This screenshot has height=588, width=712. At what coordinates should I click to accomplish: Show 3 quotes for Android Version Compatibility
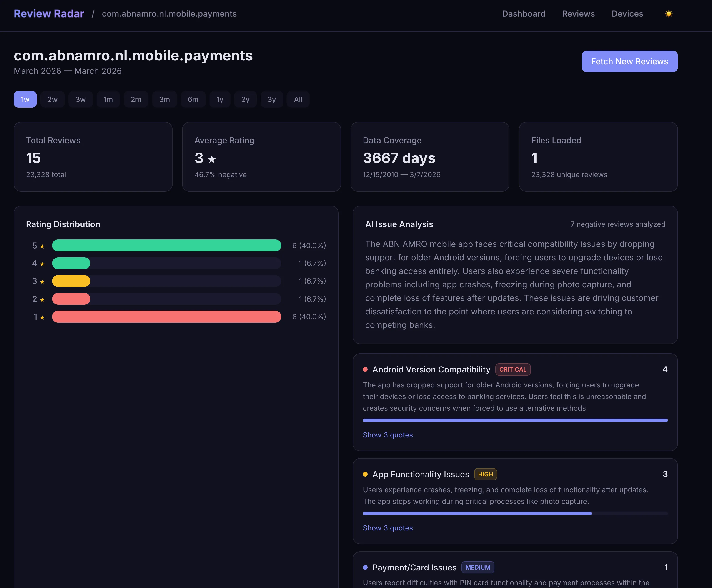click(x=388, y=435)
